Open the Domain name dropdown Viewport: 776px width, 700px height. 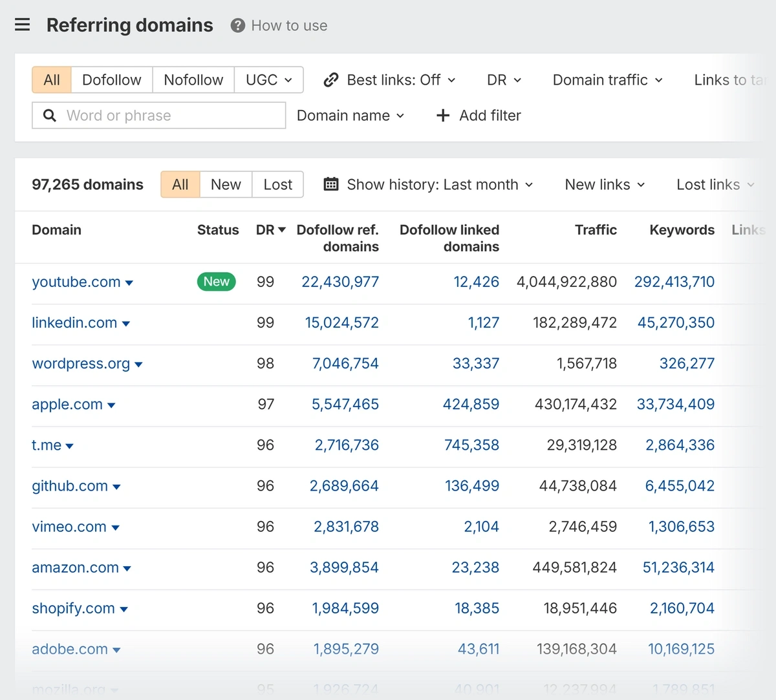pos(350,116)
